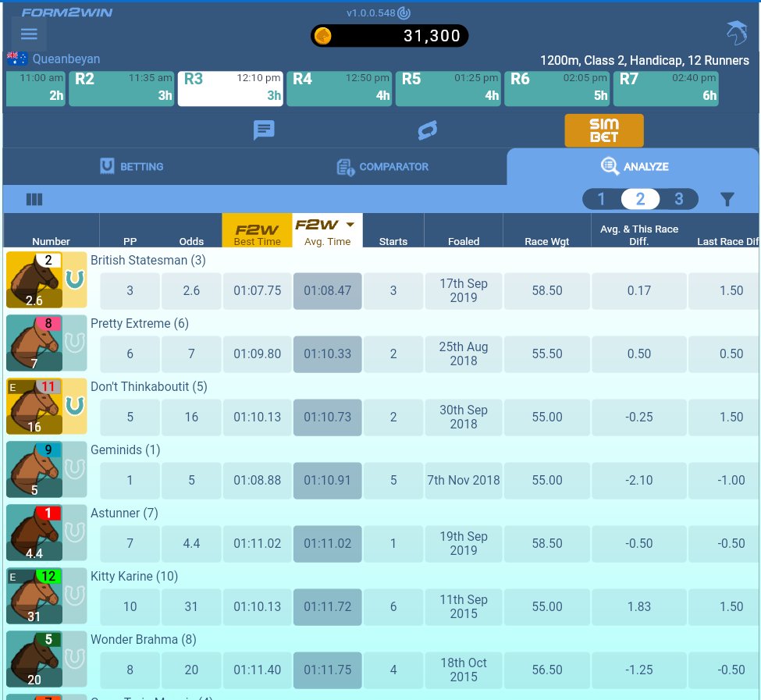761x700 pixels.
Task: Toggle horseshoe for Pretty Extreme
Action: pyautogui.click(x=75, y=343)
